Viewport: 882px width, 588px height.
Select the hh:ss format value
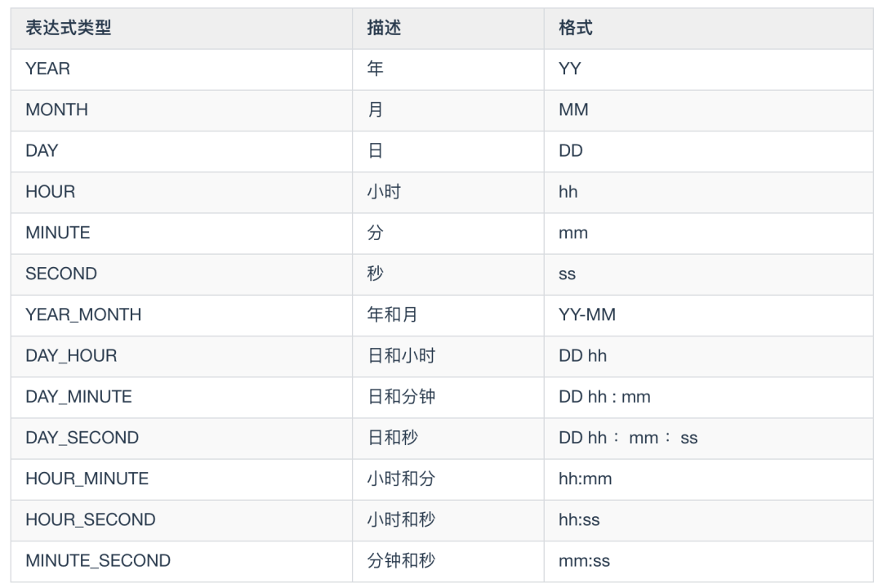pyautogui.click(x=580, y=519)
